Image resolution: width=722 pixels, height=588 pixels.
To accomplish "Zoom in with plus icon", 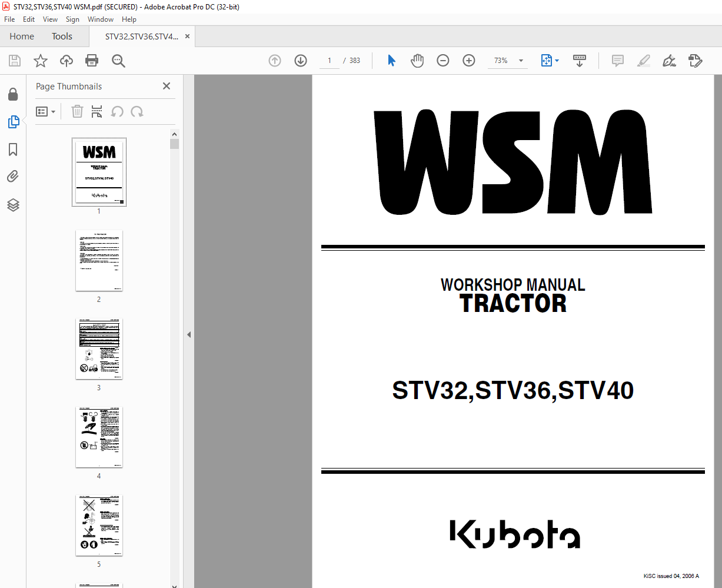I will click(469, 61).
